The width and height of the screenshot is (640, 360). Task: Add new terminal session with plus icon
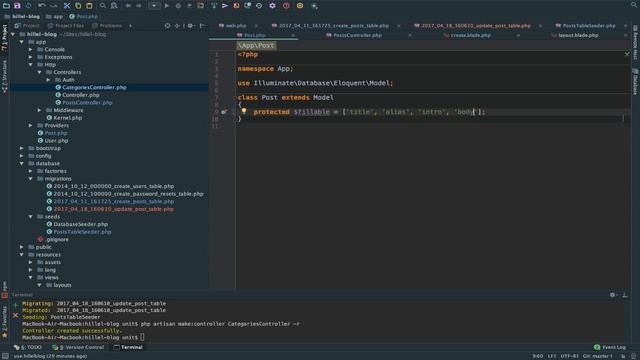tap(16, 304)
